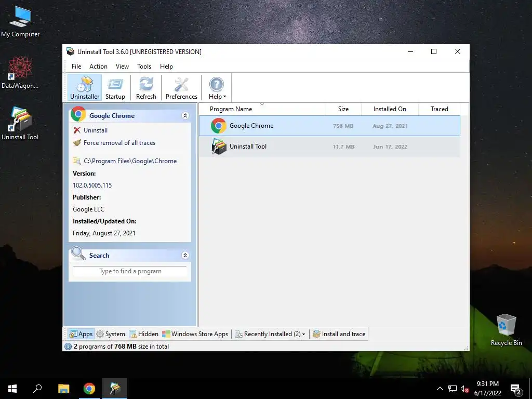Open the Tools menu
This screenshot has width=532, height=399.
pyautogui.click(x=144, y=66)
